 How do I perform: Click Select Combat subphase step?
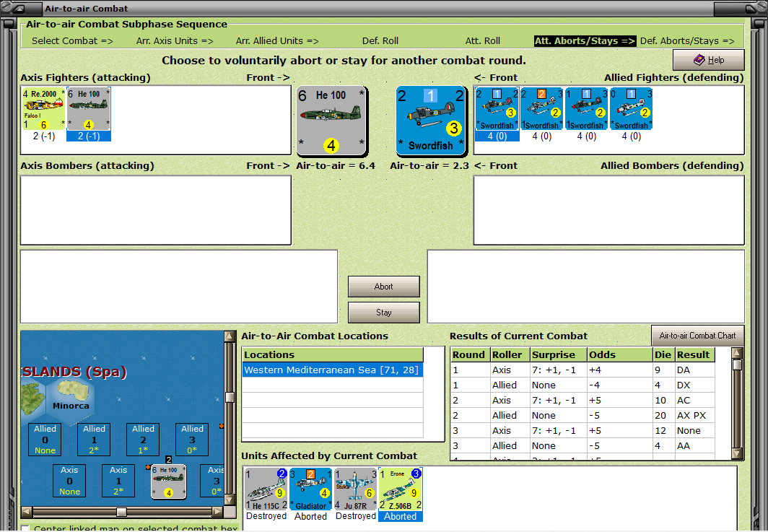[x=72, y=40]
